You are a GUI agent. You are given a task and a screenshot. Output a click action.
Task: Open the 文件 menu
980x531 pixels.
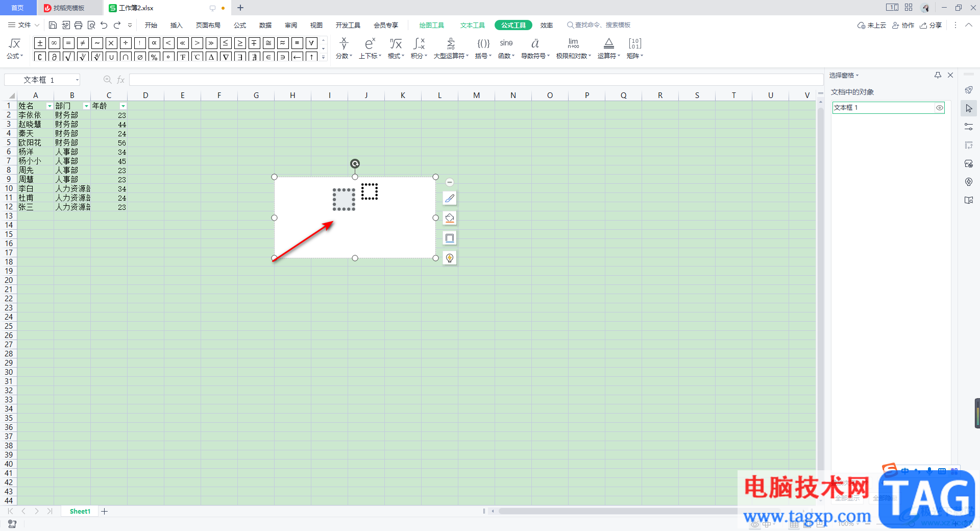point(23,25)
